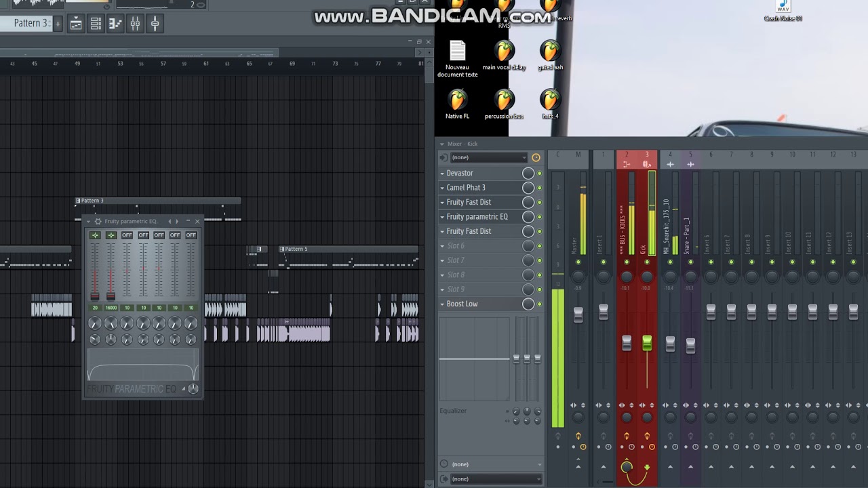The width and height of the screenshot is (868, 488).
Task: Toggle Camel Phat 3 slot on/off LED
Action: click(540, 188)
